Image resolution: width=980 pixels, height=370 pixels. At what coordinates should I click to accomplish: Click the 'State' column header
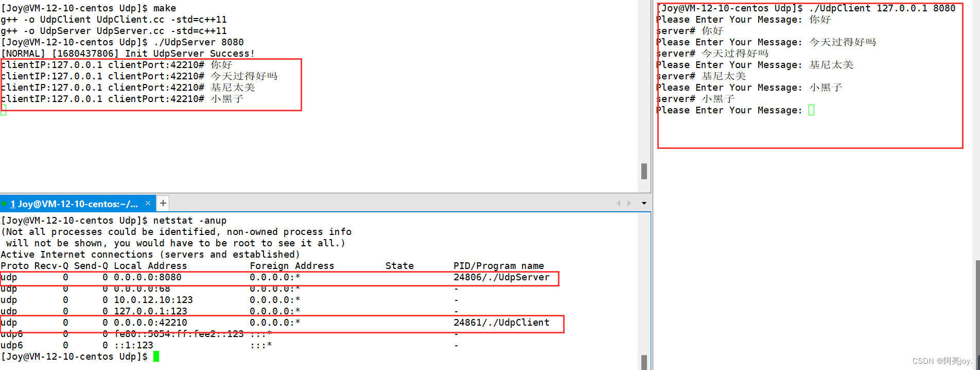[399, 266]
